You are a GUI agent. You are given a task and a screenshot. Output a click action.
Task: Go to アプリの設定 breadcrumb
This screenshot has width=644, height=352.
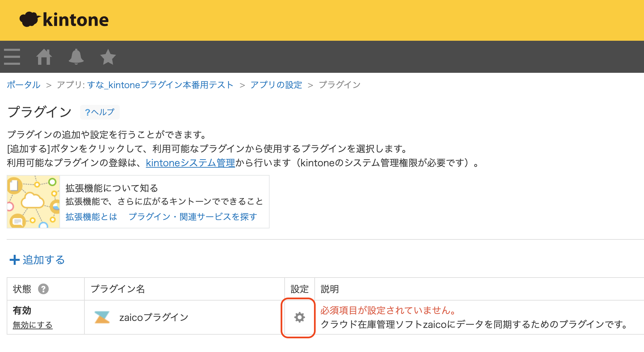[x=276, y=85]
